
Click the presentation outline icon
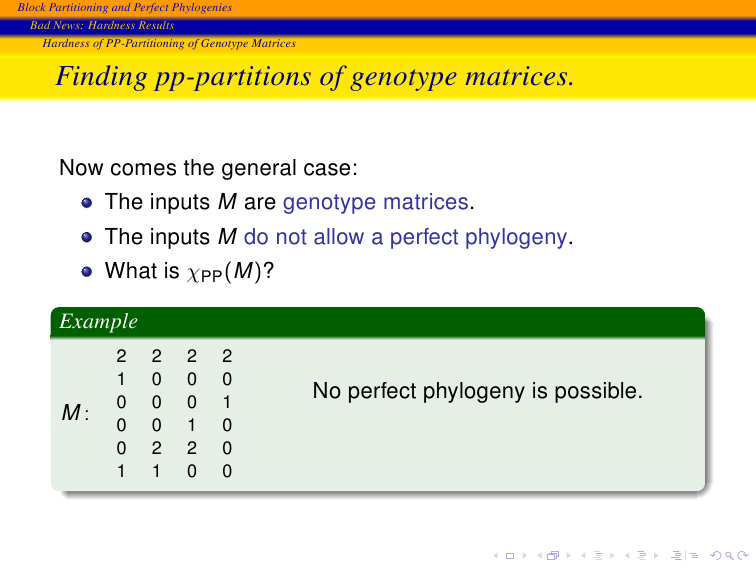tap(676, 555)
